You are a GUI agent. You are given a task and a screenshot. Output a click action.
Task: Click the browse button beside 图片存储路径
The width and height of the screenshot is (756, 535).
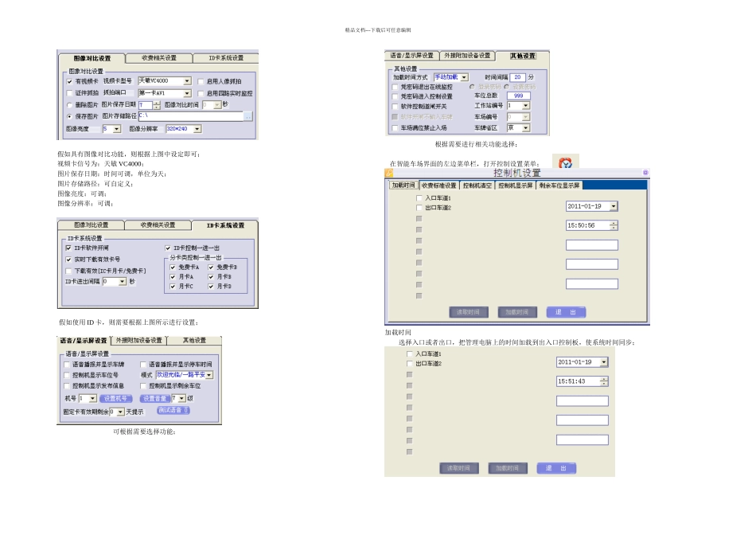click(247, 116)
